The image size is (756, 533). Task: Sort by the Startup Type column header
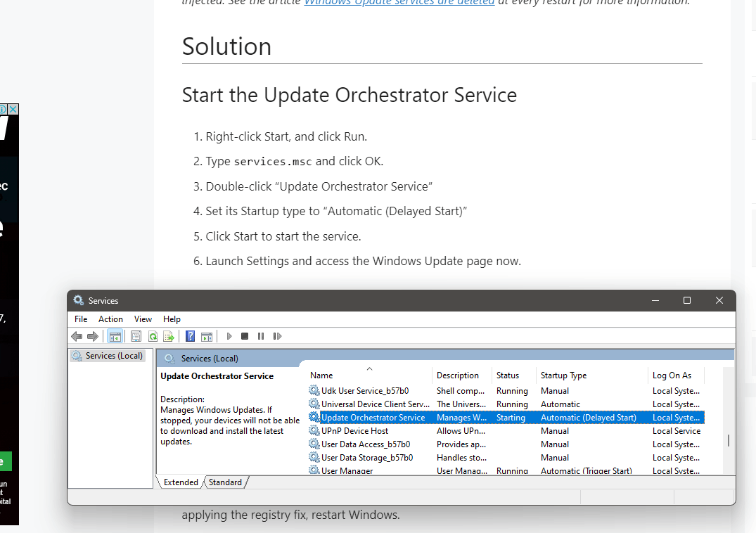591,375
